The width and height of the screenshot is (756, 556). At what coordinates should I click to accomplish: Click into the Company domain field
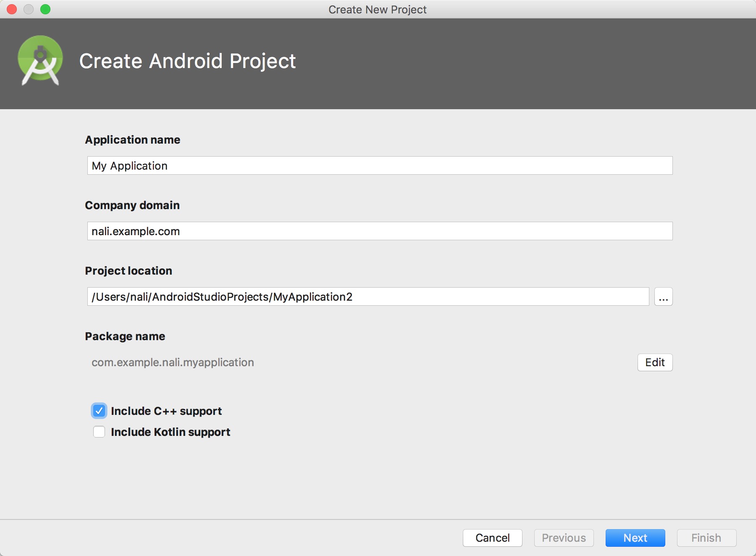379,231
